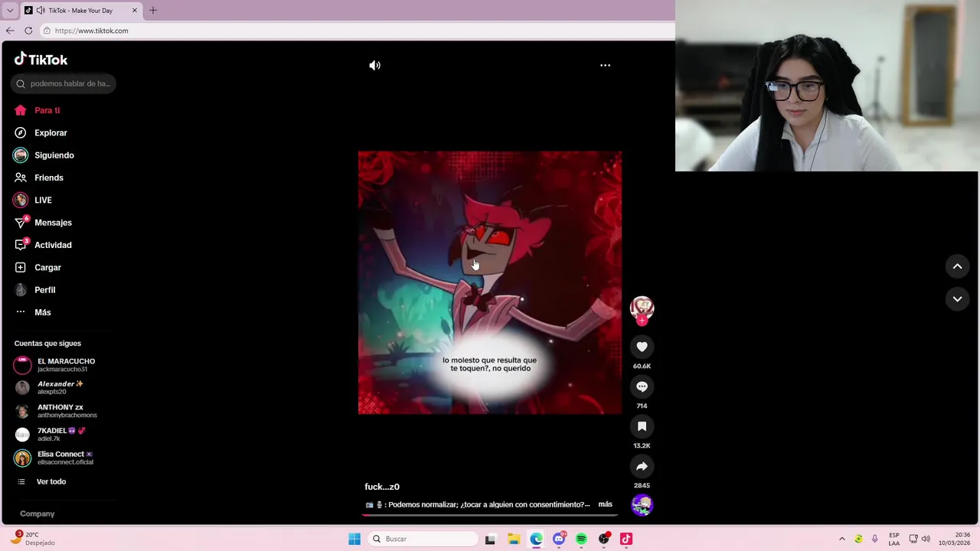This screenshot has height=551, width=980.
Task: Focus the TikTok search field
Action: click(64, 83)
